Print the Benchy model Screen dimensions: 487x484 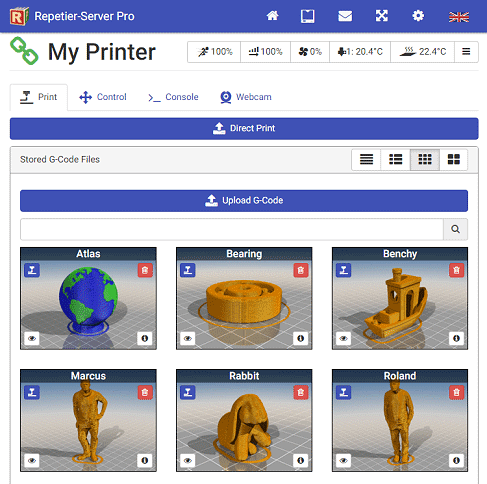[344, 270]
